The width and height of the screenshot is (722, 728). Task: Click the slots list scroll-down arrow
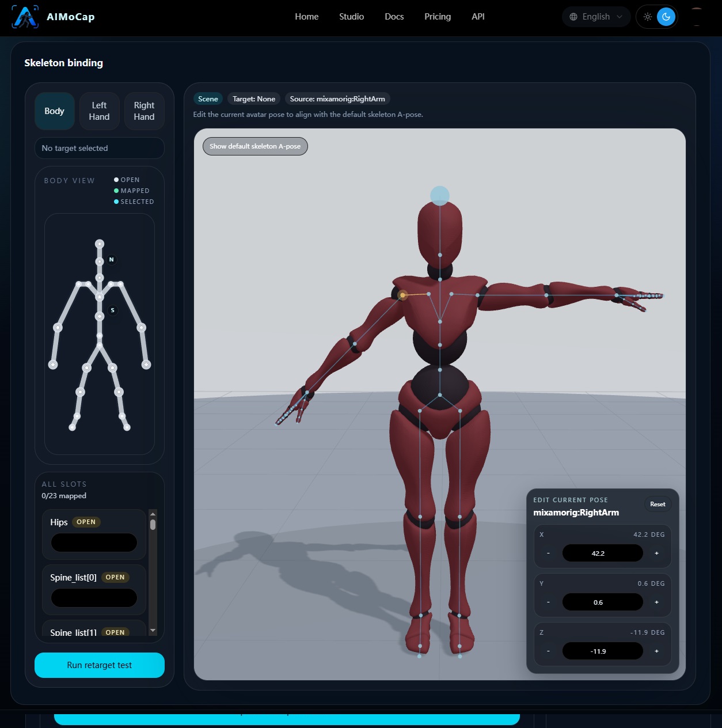tap(153, 631)
